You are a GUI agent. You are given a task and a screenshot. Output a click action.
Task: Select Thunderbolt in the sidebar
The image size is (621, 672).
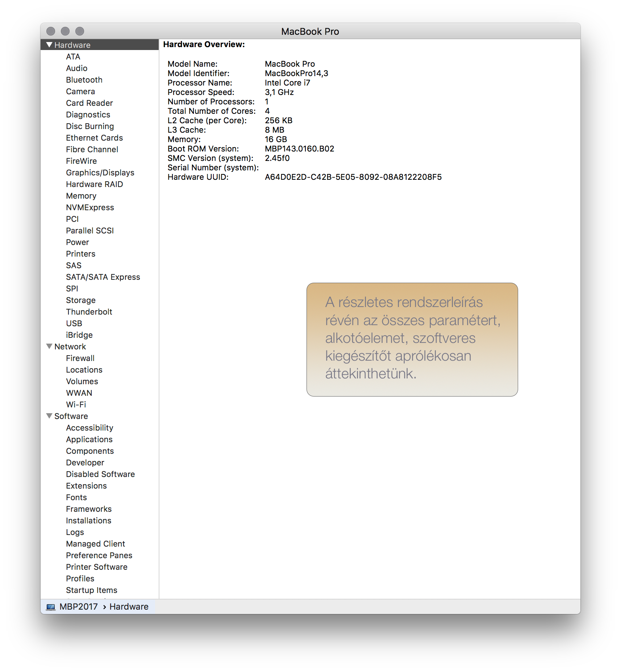click(x=89, y=312)
